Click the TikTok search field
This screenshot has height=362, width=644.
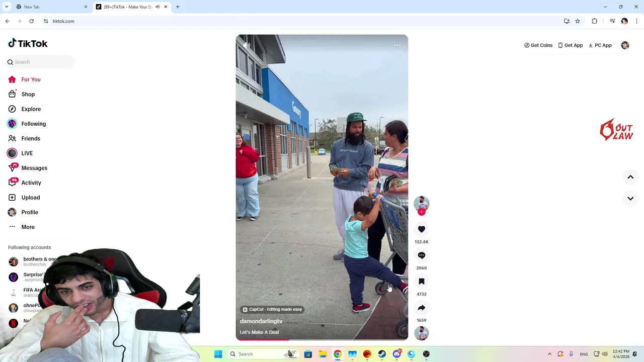coord(40,62)
